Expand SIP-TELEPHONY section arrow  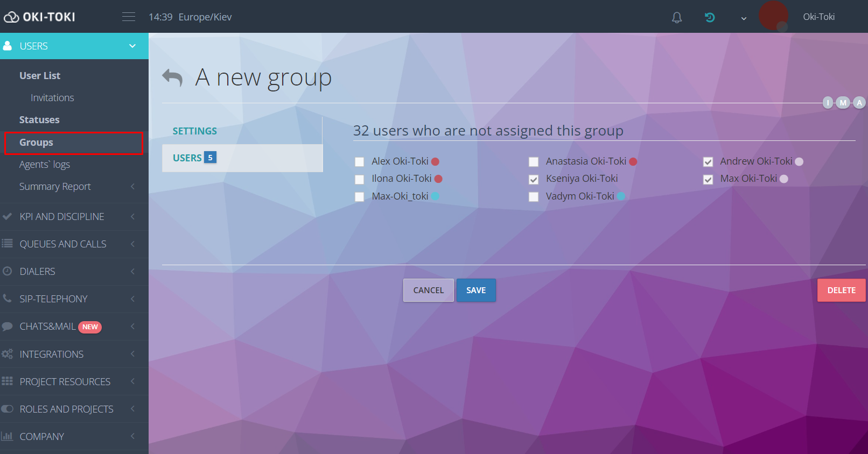pyautogui.click(x=132, y=299)
